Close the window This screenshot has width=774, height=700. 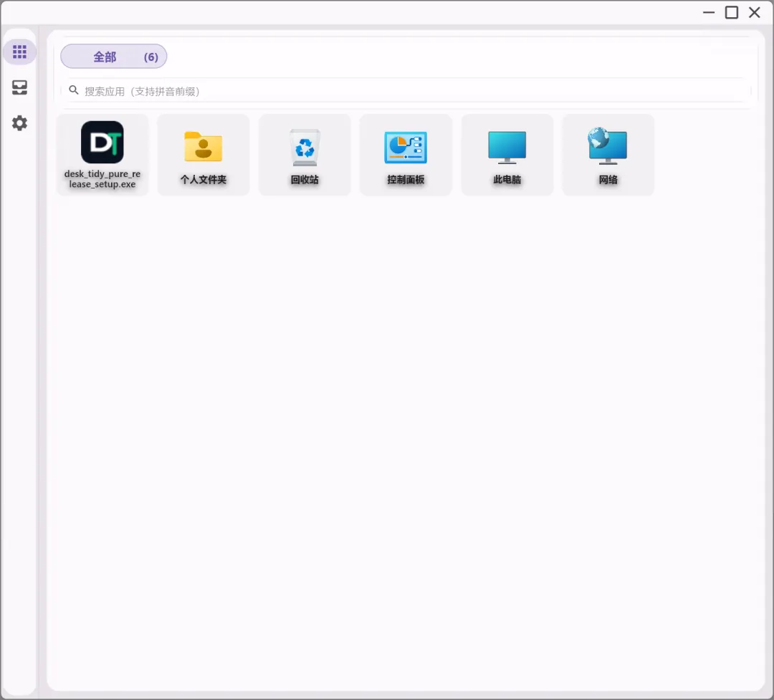click(754, 12)
